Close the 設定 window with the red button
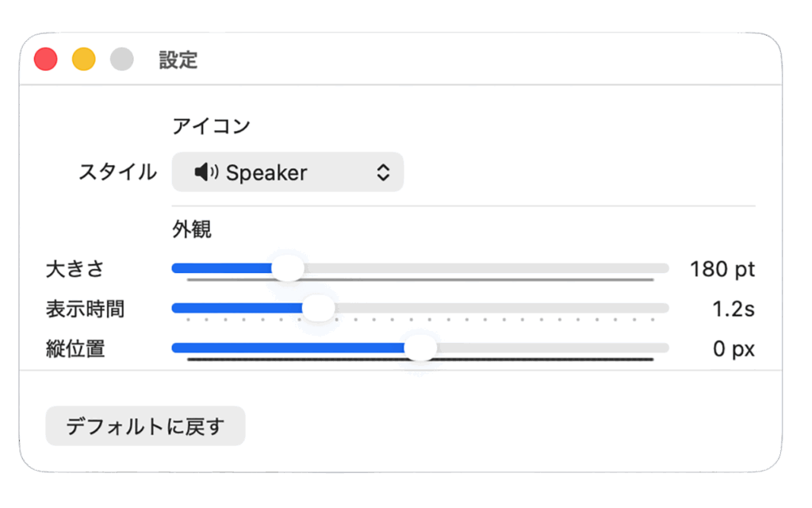 point(46,60)
